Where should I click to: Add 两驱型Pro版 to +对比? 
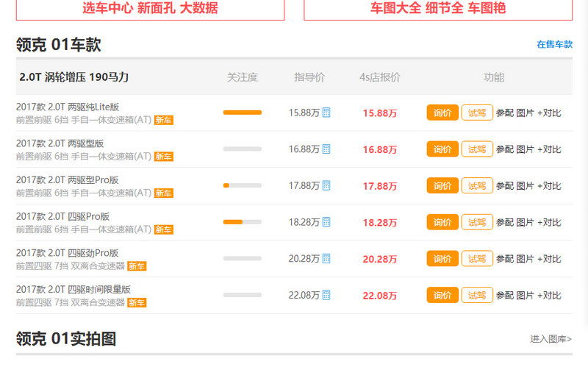click(x=549, y=186)
